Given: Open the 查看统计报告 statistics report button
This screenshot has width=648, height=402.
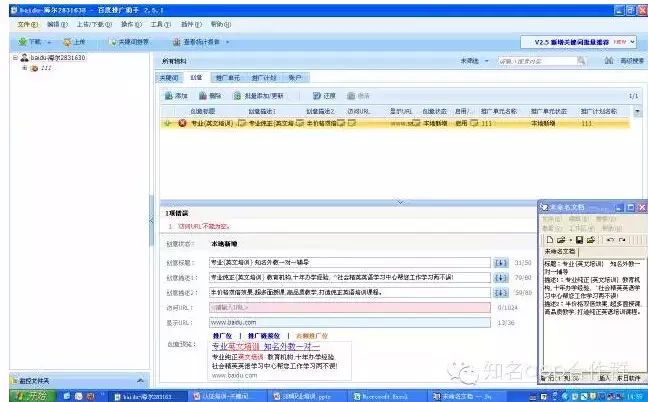Looking at the screenshot, I should [197, 42].
